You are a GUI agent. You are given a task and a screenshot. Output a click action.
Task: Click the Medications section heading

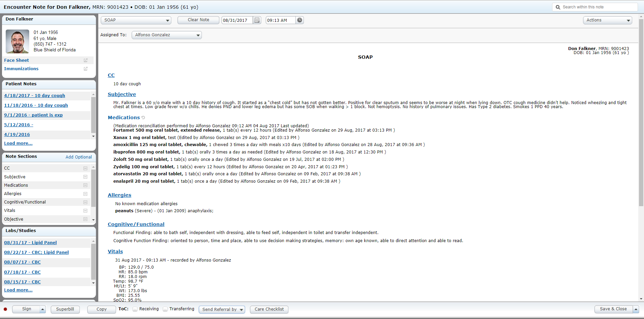[124, 118]
